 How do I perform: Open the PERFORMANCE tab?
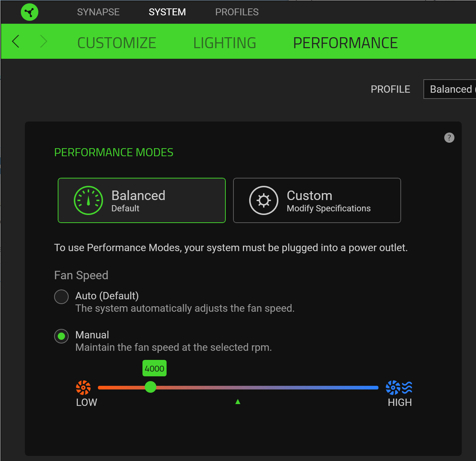tap(345, 43)
